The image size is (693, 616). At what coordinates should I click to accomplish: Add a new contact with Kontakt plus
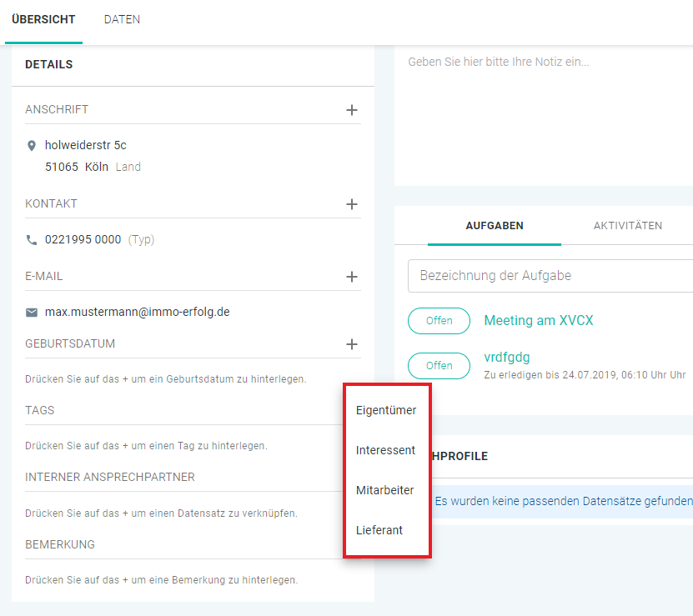(352, 204)
